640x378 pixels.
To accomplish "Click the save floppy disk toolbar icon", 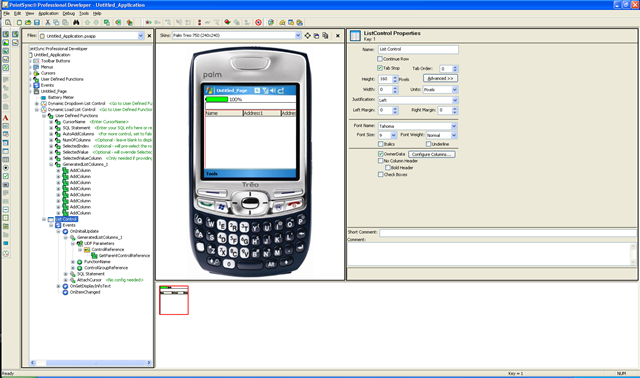I will [x=37, y=22].
